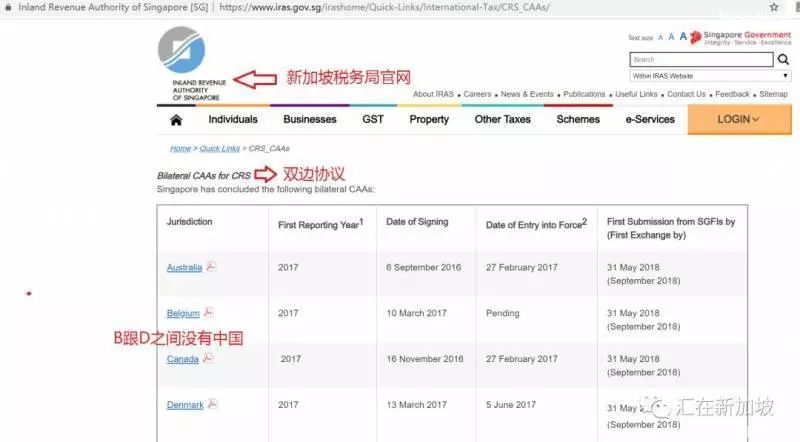Image resolution: width=800 pixels, height=442 pixels.
Task: Select medium text size A
Action: point(671,37)
